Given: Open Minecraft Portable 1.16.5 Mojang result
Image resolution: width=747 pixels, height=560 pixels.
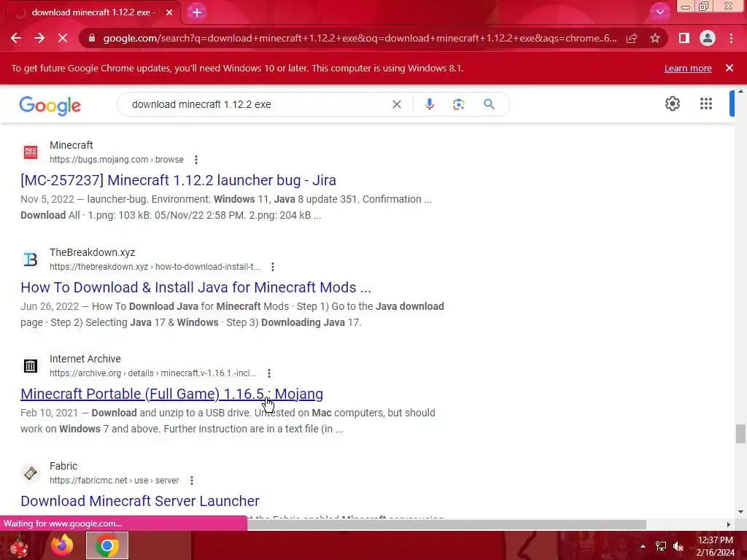Looking at the screenshot, I should pos(171,394).
